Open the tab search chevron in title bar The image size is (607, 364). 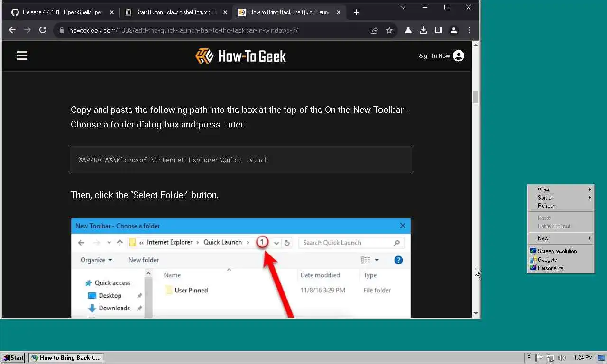(x=403, y=7)
